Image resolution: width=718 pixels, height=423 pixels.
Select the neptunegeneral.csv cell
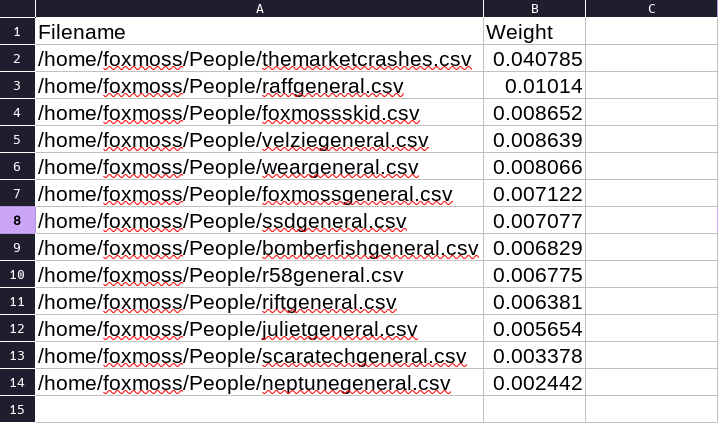259,383
